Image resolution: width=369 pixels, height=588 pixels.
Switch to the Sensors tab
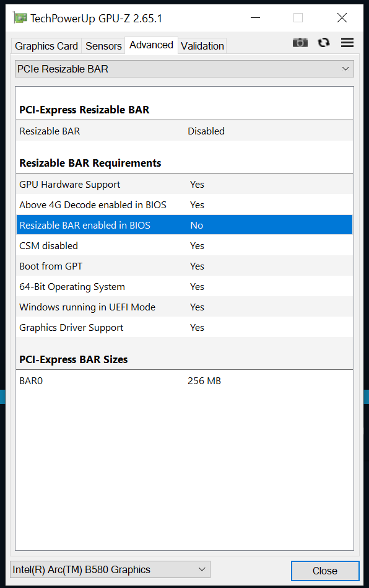coord(103,46)
